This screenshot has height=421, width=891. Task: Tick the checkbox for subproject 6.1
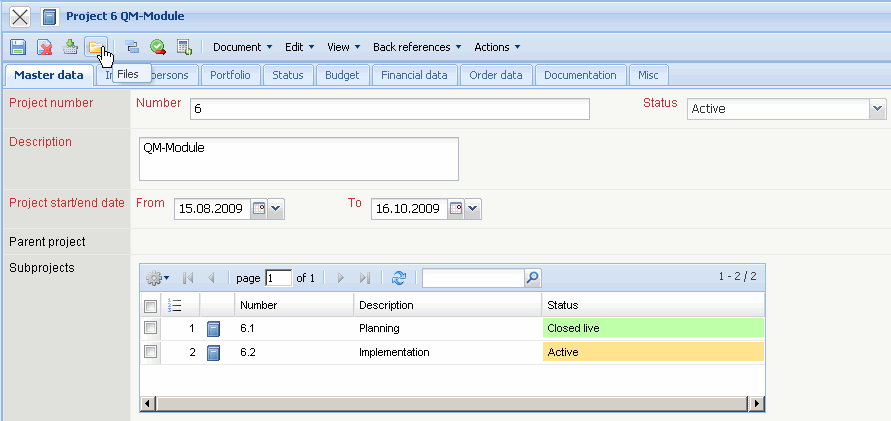[x=150, y=328]
